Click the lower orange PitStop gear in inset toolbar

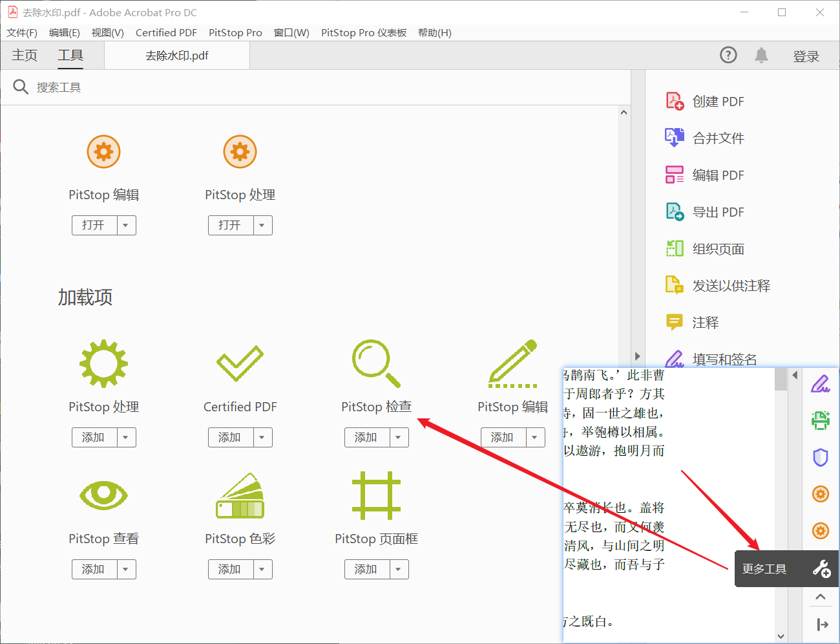(x=821, y=531)
